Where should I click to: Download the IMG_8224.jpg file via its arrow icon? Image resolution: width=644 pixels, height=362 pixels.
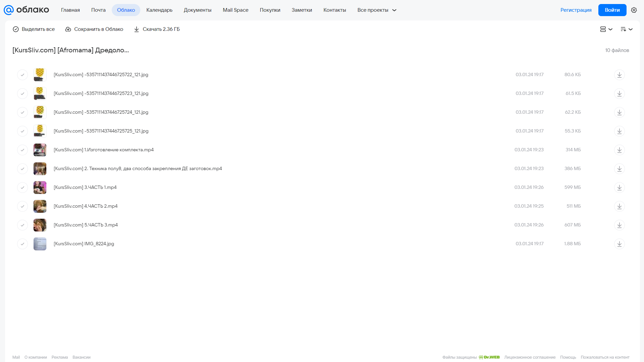coord(620,244)
